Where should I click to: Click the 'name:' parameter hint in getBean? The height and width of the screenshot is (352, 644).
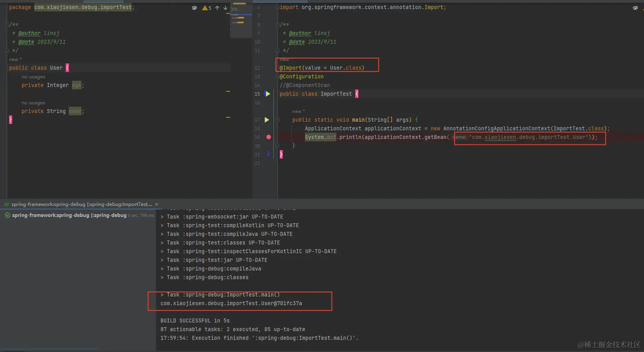pyautogui.click(x=459, y=137)
